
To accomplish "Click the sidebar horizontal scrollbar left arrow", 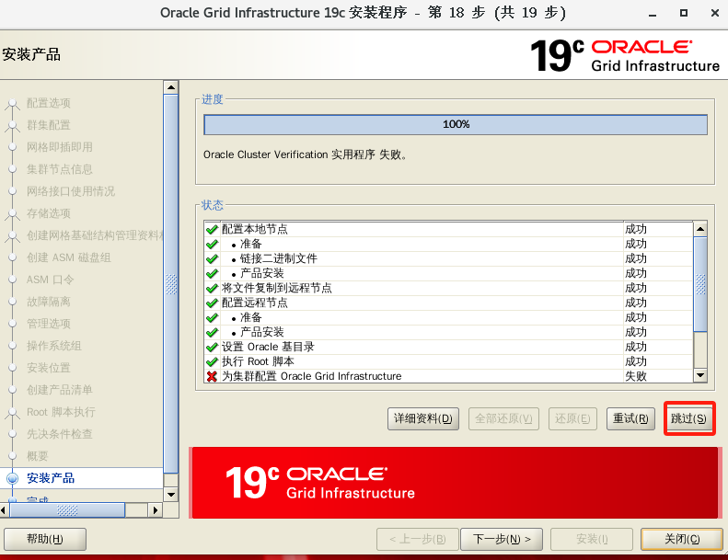I will pos(4,510).
